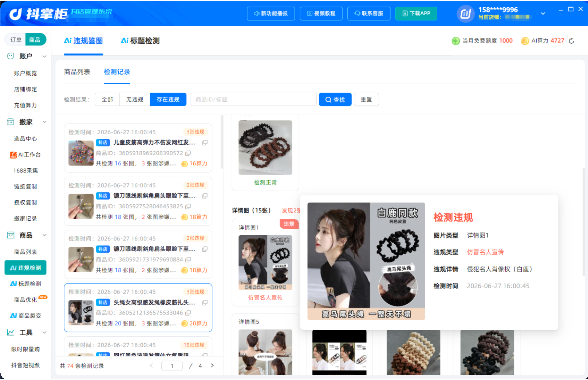The image size is (588, 380).
Task: Filter detection results by 全部
Action: [107, 100]
